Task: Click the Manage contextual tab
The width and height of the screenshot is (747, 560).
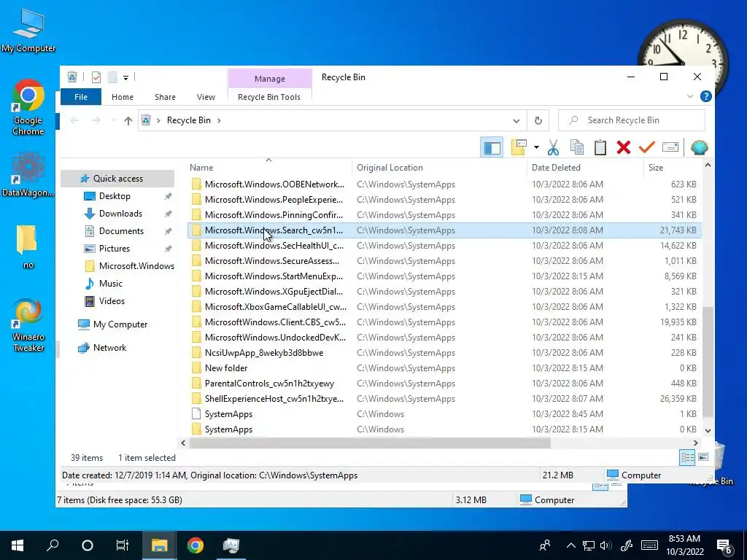Action: tap(270, 79)
